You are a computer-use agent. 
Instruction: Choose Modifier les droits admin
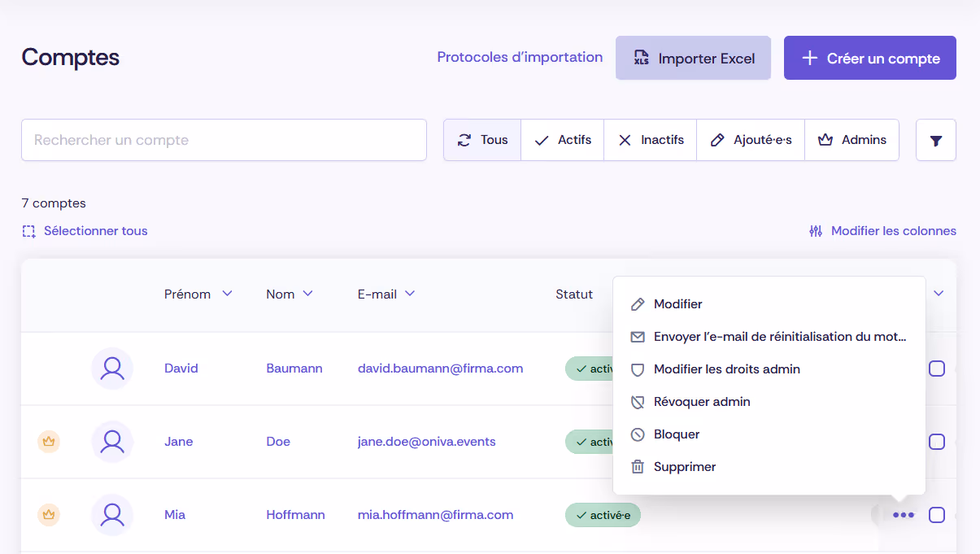pos(769,369)
